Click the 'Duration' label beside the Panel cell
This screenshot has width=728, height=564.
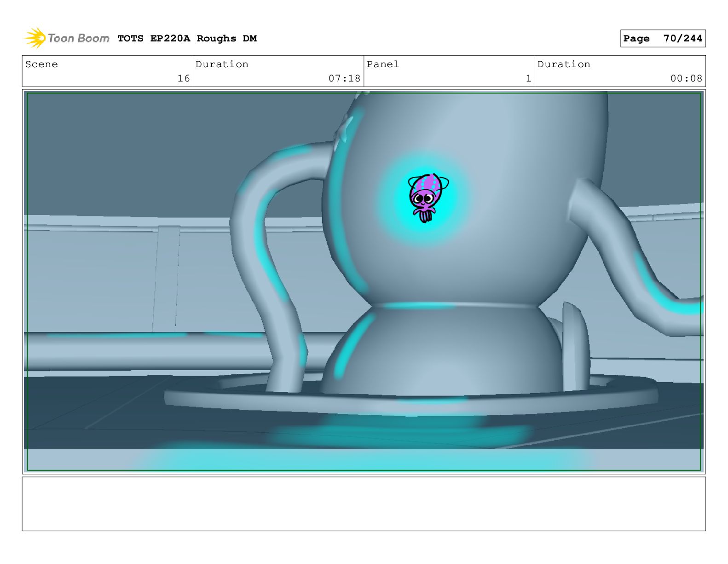click(564, 64)
